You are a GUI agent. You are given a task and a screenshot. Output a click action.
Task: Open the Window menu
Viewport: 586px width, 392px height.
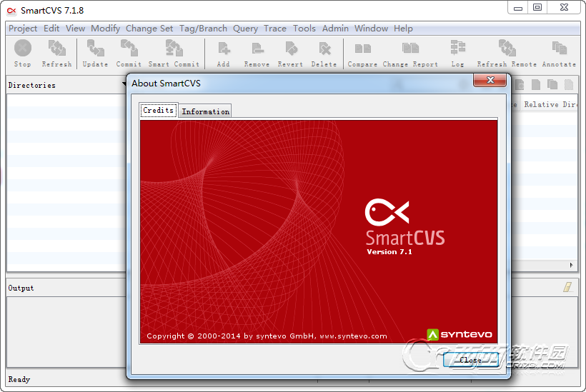coord(371,29)
